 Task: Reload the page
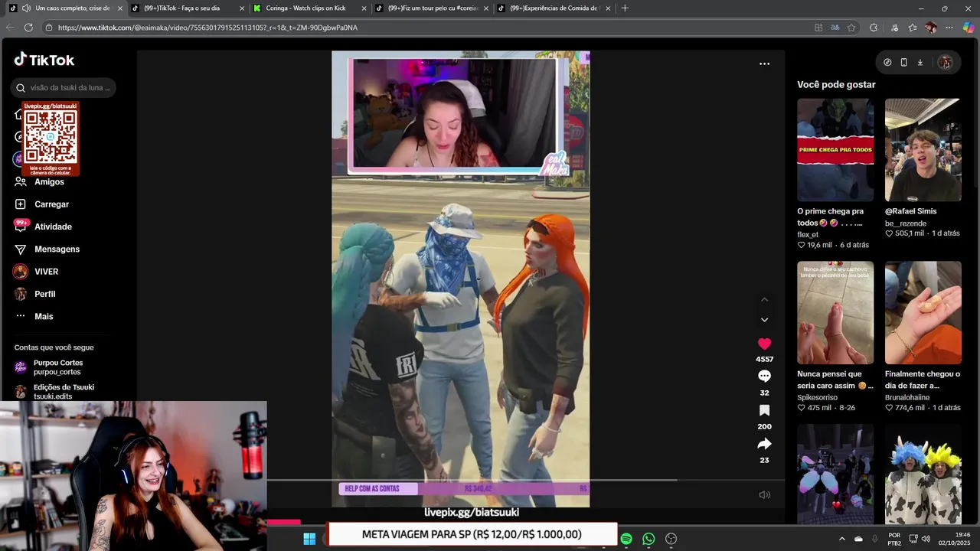(28, 28)
